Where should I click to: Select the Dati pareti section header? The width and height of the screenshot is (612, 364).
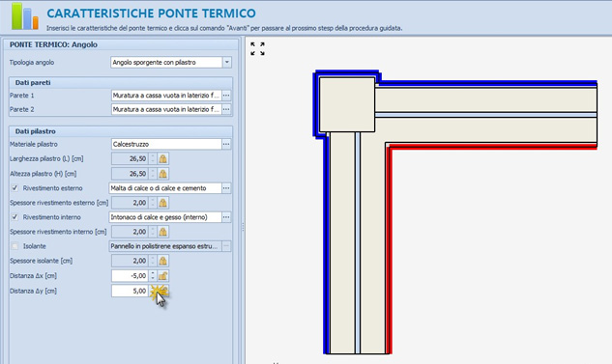[121, 83]
